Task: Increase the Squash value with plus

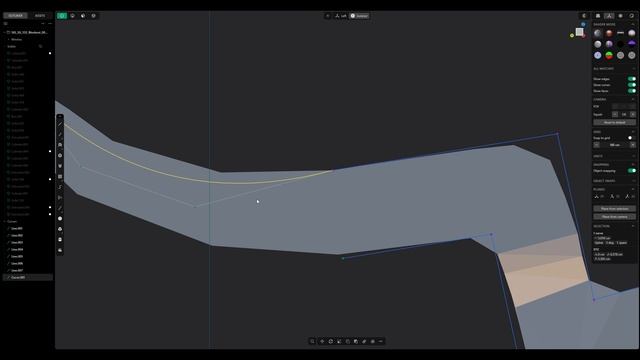Action: pyautogui.click(x=633, y=114)
